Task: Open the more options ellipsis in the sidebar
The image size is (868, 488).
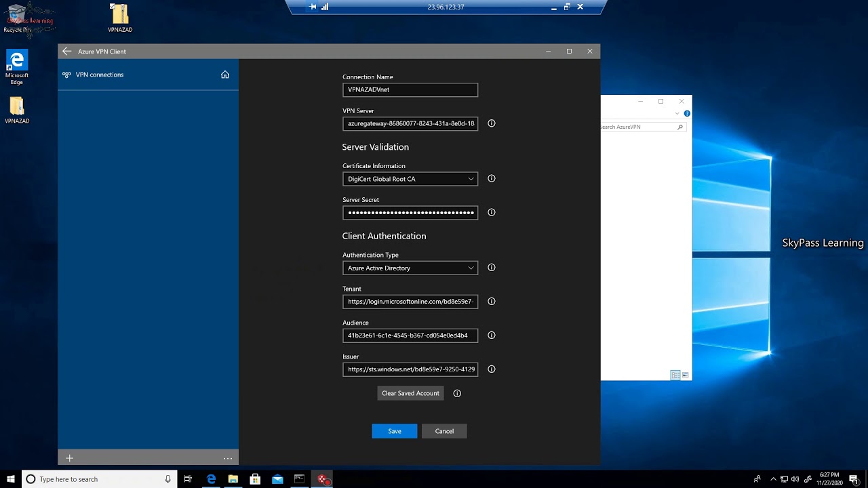Action: coord(228,458)
